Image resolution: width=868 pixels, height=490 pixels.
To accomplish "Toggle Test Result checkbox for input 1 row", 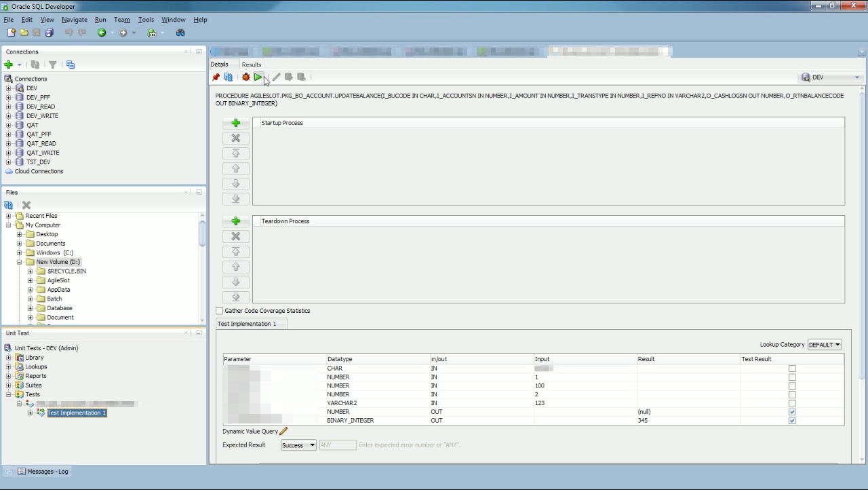I will coord(792,377).
